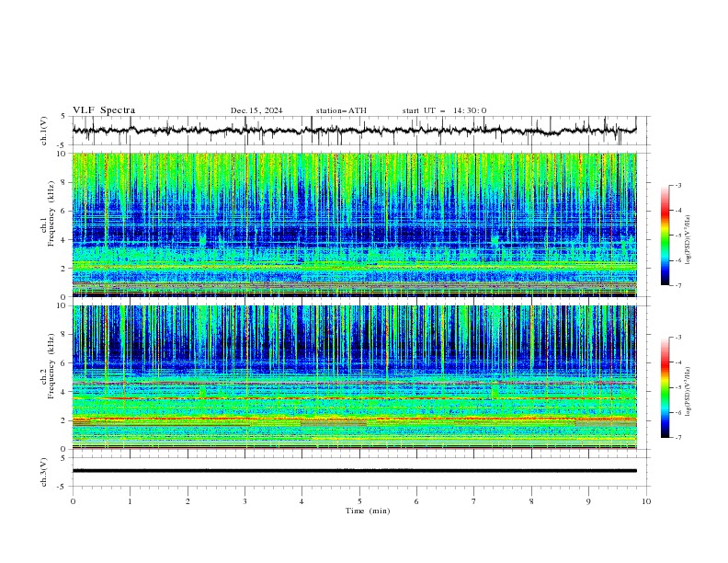
Task: Click time axis tick label "3"
Action: (245, 501)
